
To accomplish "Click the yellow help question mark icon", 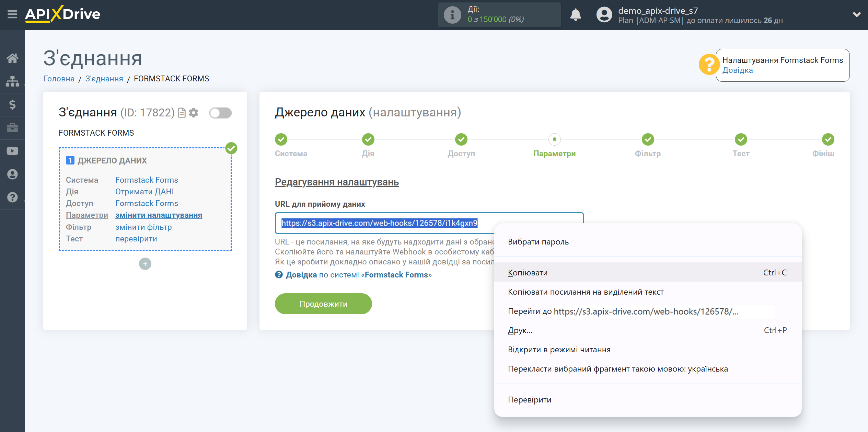I will click(x=709, y=64).
